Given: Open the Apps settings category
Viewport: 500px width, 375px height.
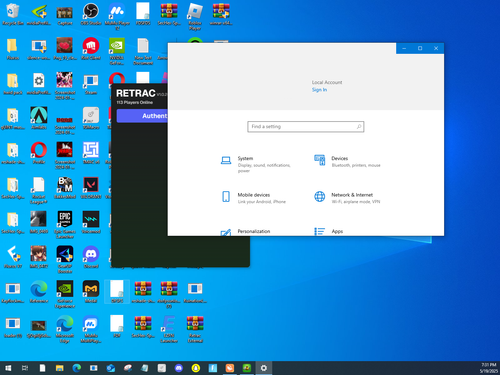Looking at the screenshot, I should click(329, 231).
